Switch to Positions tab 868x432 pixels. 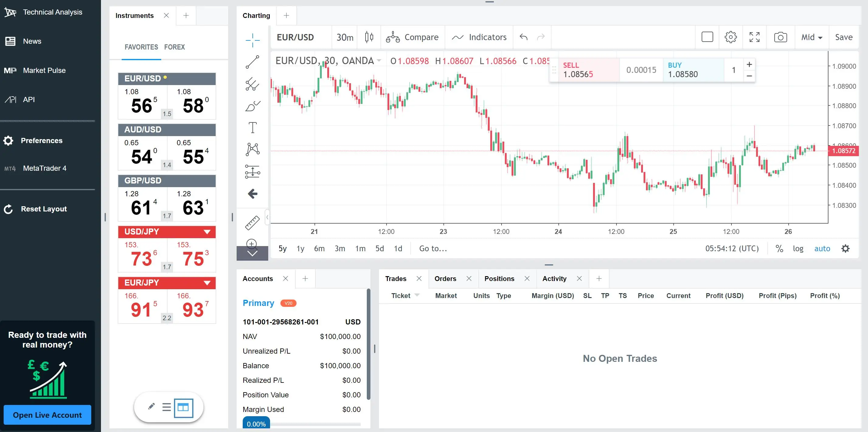coord(499,279)
